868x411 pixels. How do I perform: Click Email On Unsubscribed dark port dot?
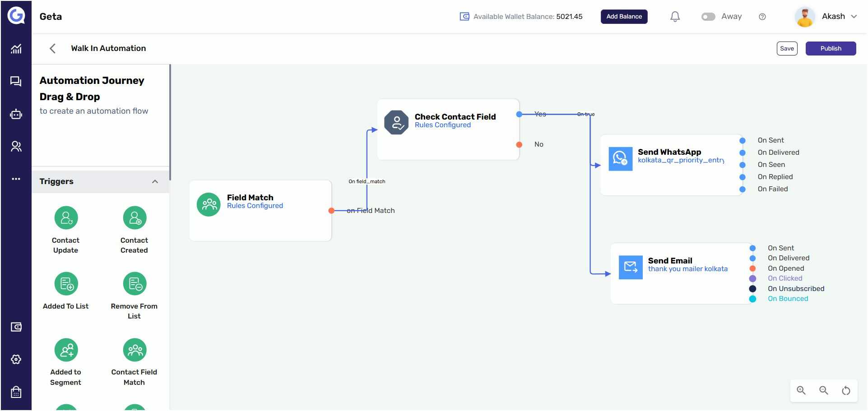tap(752, 289)
